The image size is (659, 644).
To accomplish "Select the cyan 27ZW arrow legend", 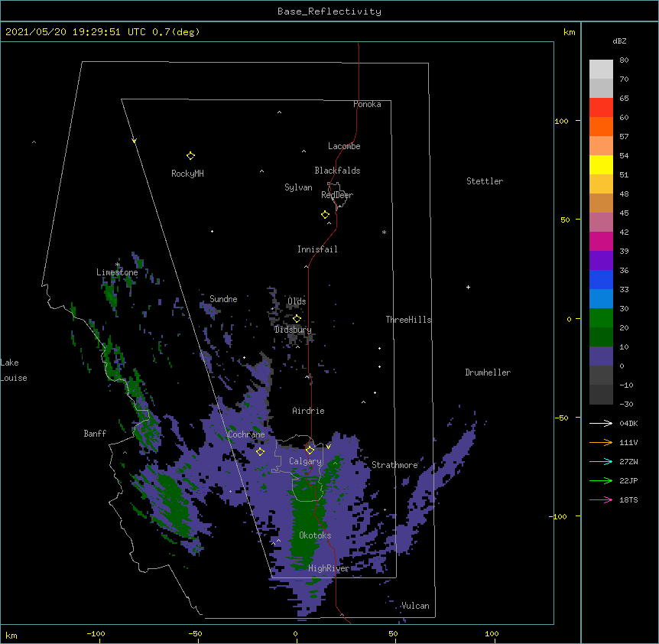I will [x=601, y=461].
